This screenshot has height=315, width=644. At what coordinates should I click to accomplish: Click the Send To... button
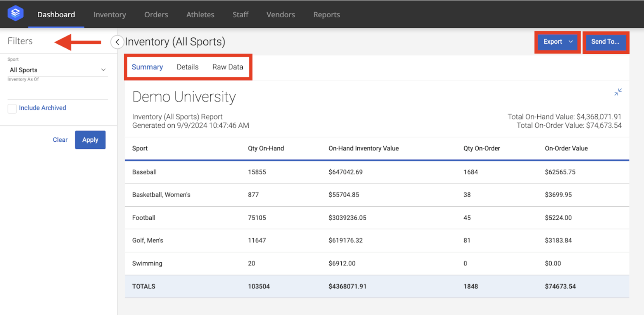[x=605, y=42]
